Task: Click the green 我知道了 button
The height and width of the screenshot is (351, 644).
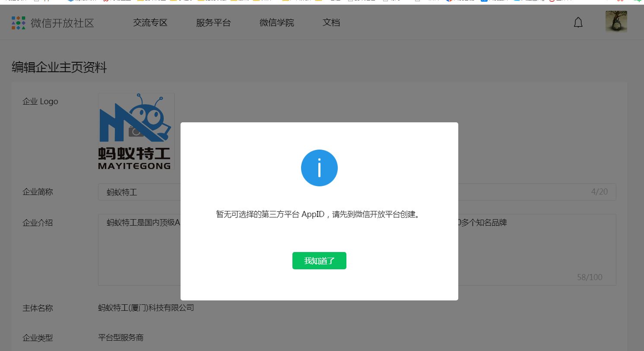Action: (x=319, y=261)
